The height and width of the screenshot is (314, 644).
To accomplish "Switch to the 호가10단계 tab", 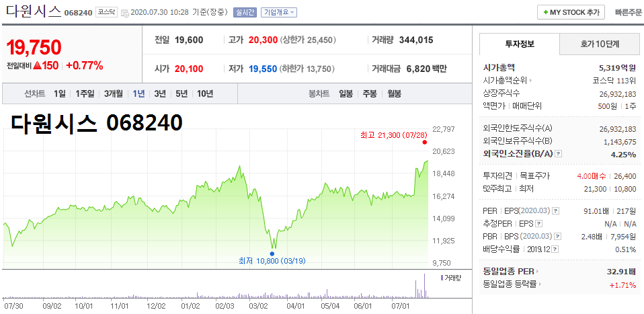I will point(600,44).
